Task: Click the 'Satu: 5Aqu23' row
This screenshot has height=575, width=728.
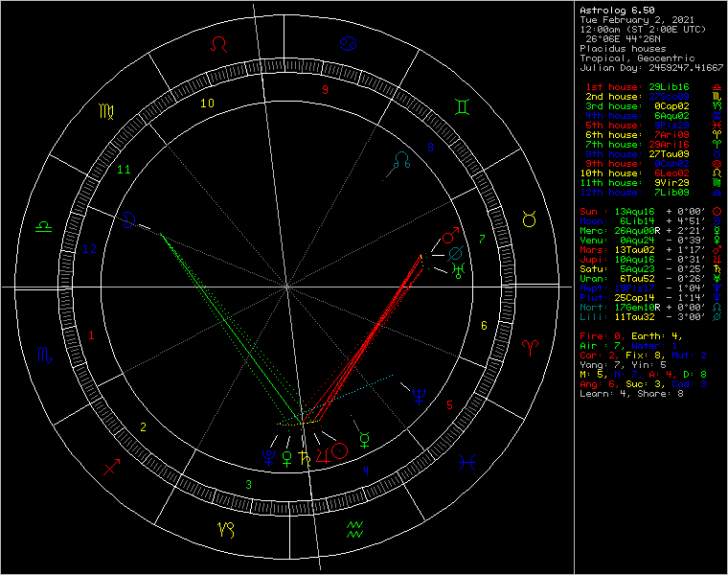Action: click(650, 269)
